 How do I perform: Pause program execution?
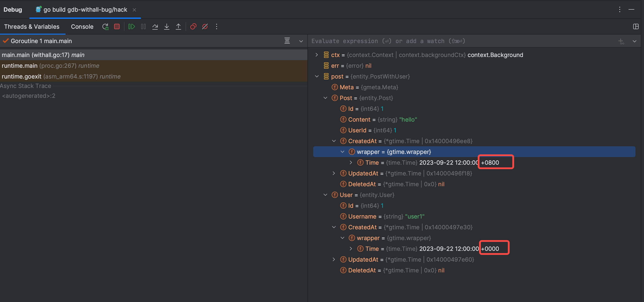pos(143,26)
